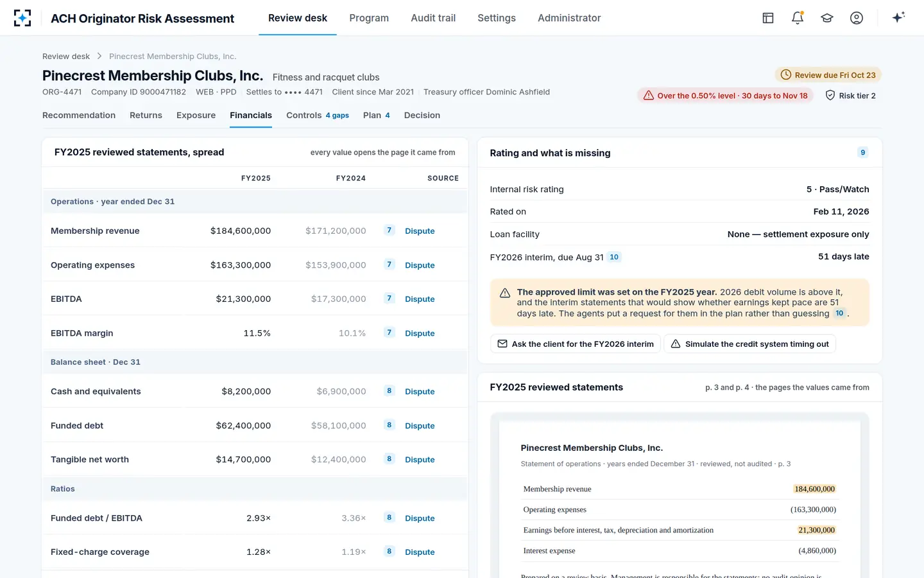Click the Risk tier 2 shield badge

[850, 96]
